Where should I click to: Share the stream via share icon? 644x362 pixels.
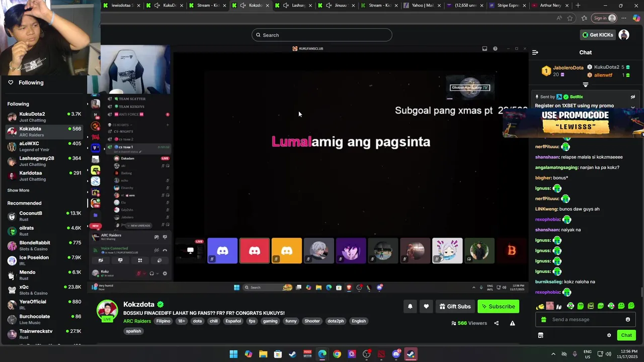coord(497,323)
